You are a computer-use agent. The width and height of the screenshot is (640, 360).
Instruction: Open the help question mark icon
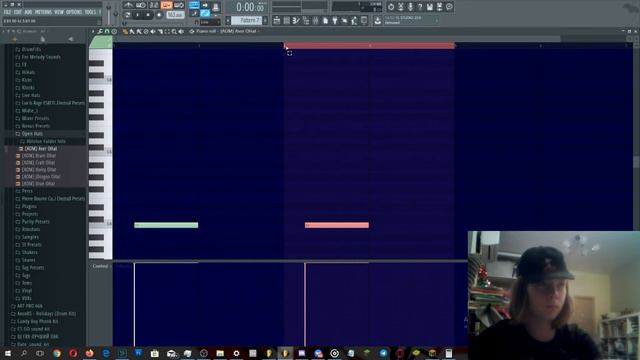[x=420, y=7]
